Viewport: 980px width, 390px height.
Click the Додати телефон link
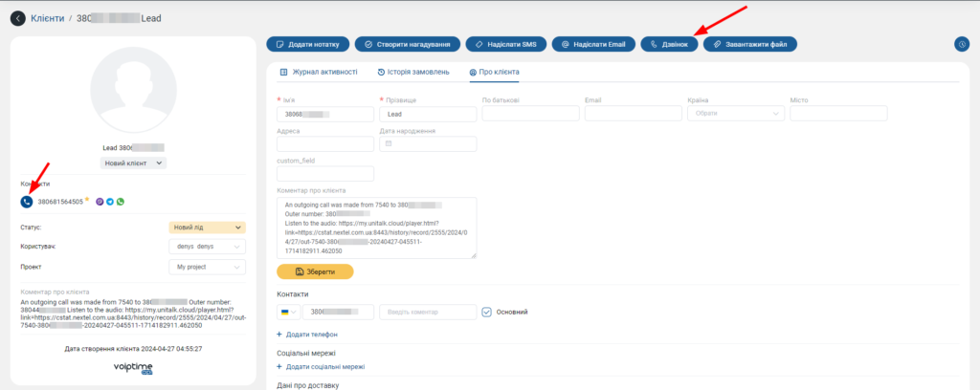coord(307,335)
